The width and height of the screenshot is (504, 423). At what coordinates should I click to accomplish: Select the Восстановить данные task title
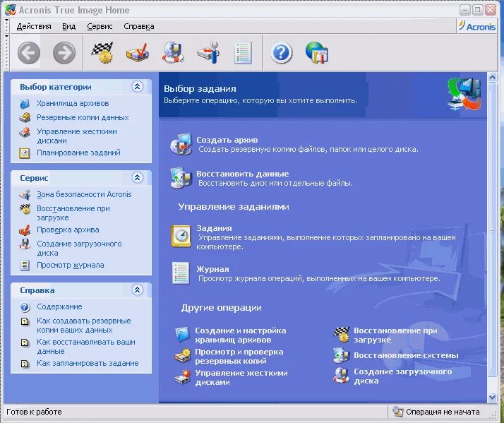(x=243, y=174)
